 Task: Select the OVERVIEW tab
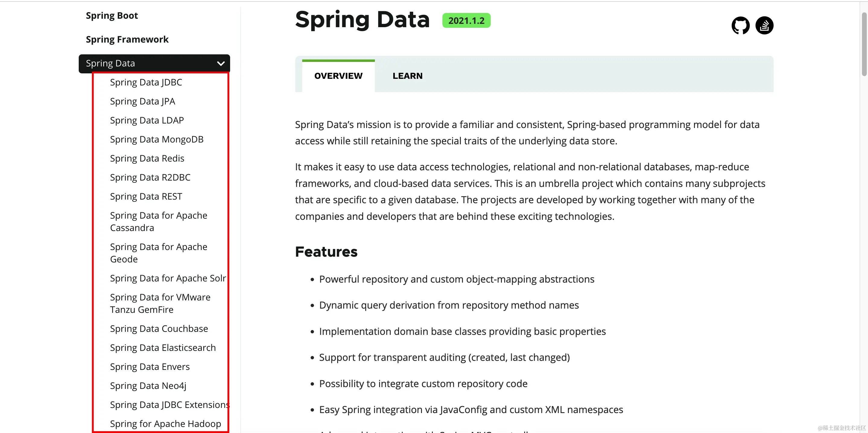click(338, 76)
